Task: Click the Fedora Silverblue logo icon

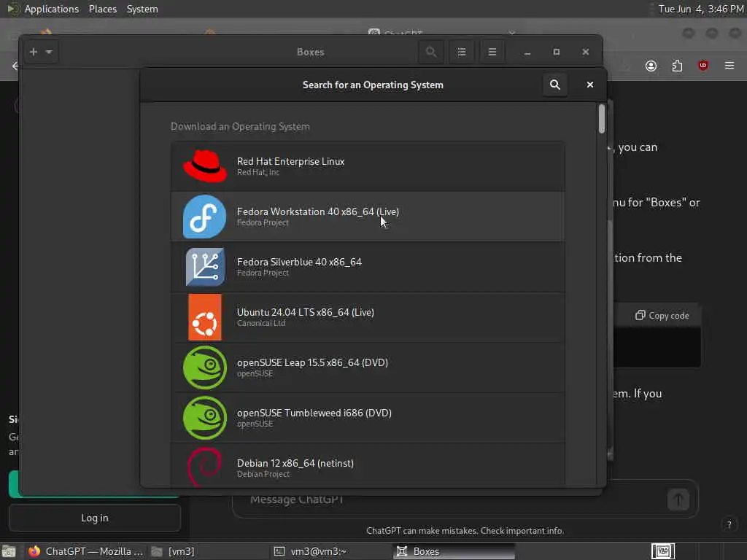Action: 205,267
